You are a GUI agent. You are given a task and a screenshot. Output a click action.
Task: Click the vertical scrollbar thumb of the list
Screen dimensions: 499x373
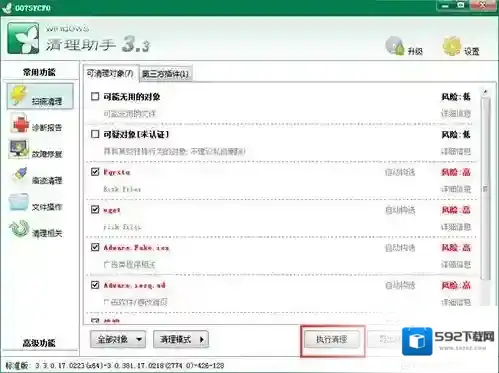[486, 188]
